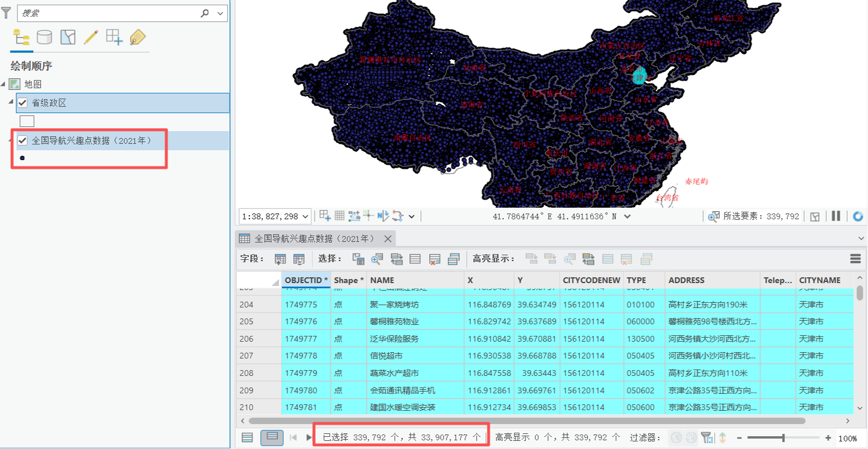Uncheck 省级政区 layer visibility checkbox
This screenshot has width=868, height=449.
click(23, 103)
